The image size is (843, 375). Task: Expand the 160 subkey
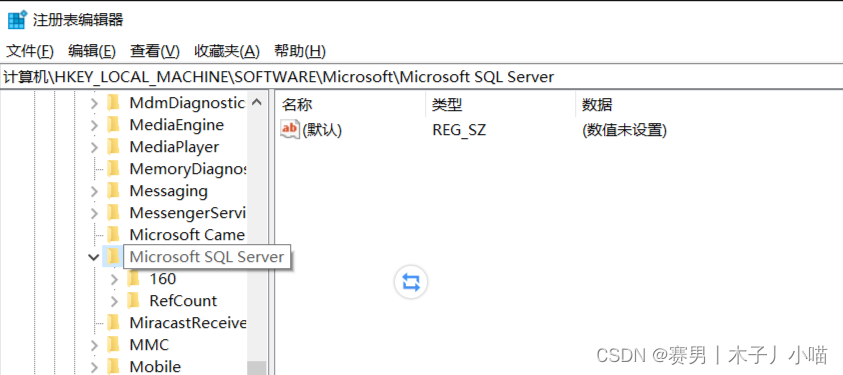114,279
